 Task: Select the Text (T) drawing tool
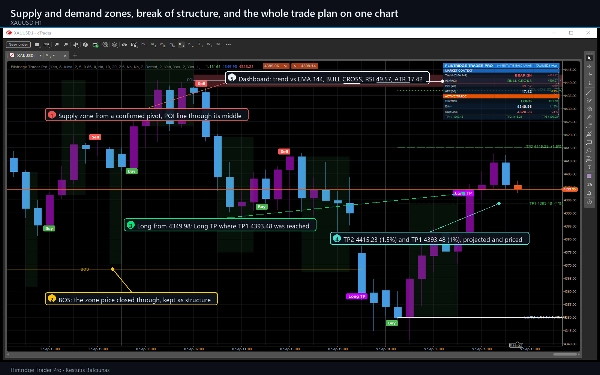coord(589,167)
